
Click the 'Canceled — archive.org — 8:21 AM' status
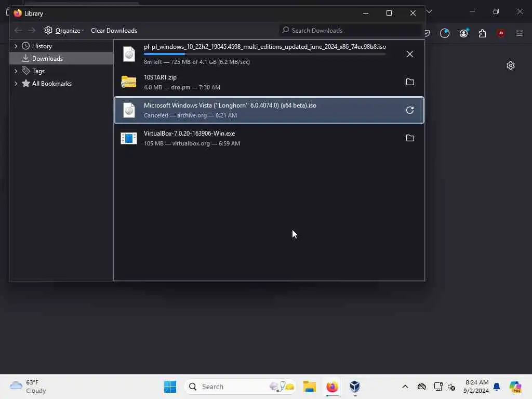pyautogui.click(x=190, y=115)
